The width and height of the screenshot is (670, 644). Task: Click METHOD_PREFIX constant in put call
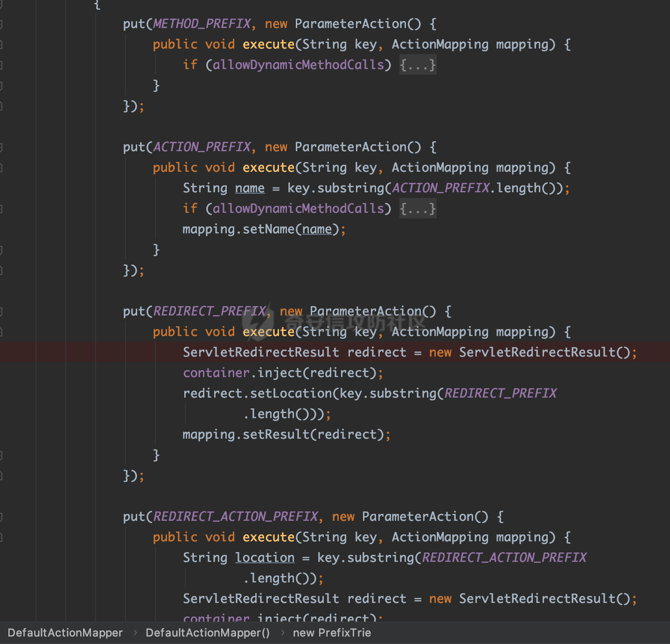[202, 24]
